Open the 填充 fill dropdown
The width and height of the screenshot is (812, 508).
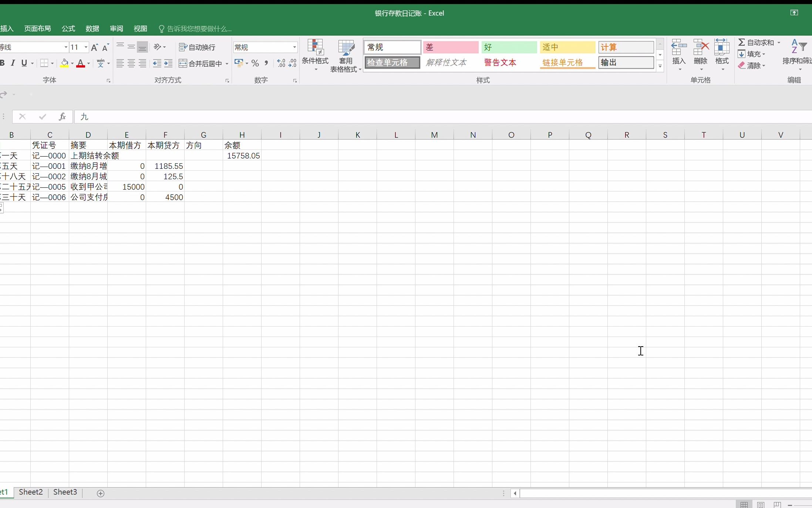tap(752, 54)
